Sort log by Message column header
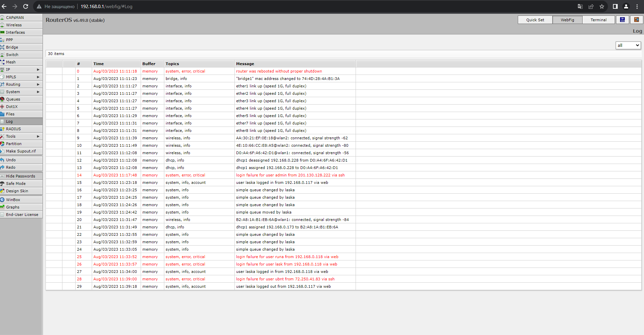 pyautogui.click(x=295, y=64)
